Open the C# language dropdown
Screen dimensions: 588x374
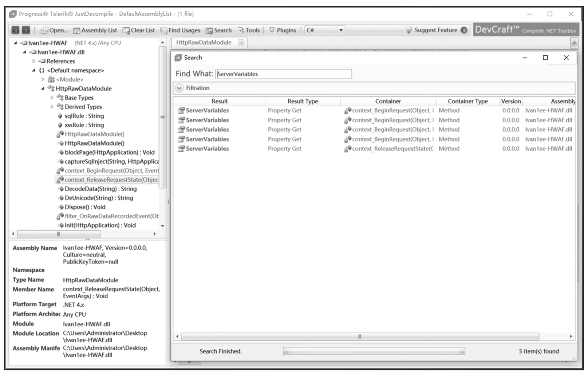pyautogui.click(x=325, y=30)
